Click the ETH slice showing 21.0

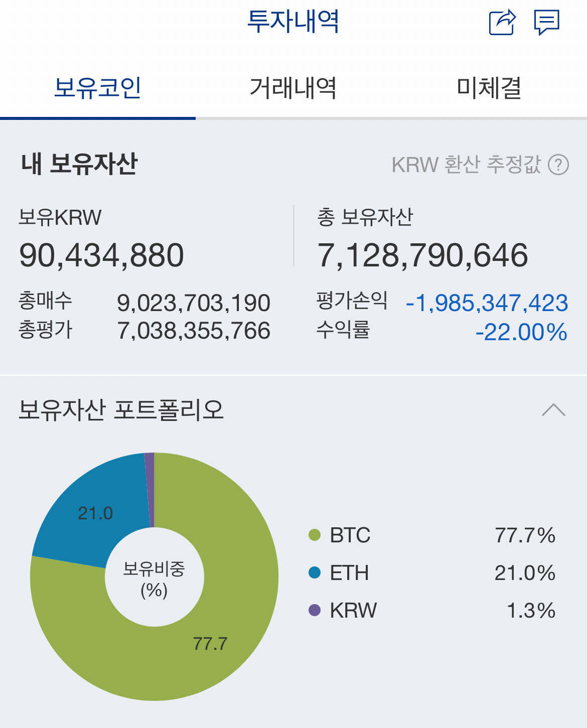tap(95, 512)
